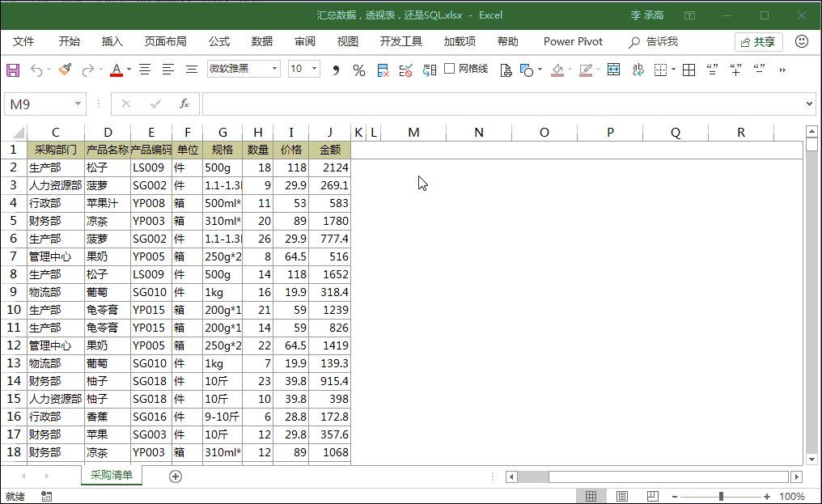Click the abc replace icon
The image size is (822, 504).
(x=638, y=70)
